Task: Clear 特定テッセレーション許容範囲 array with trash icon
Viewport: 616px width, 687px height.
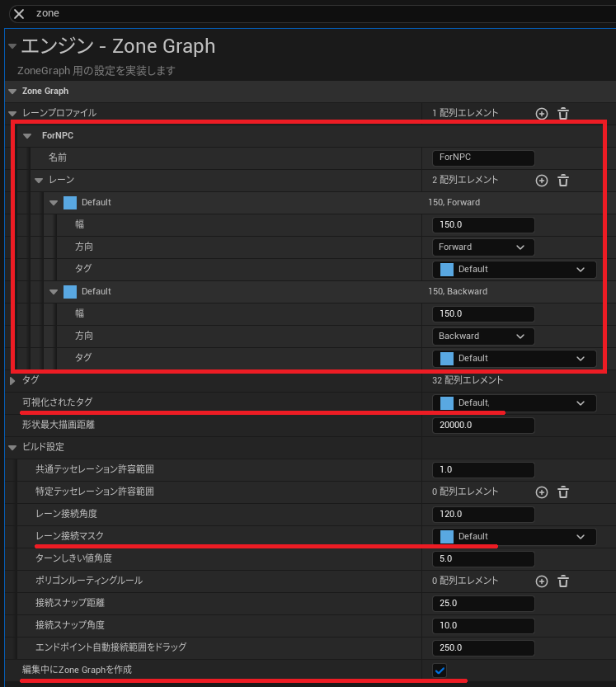Action: pos(563,492)
